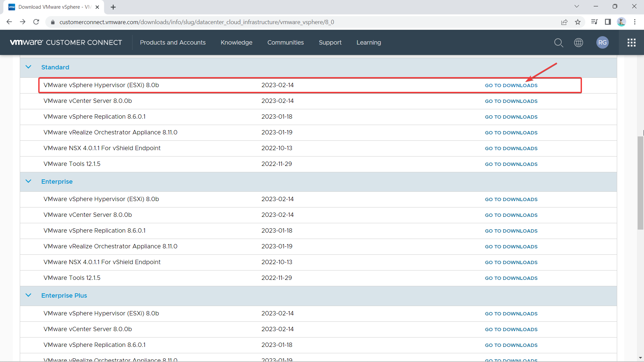The width and height of the screenshot is (644, 362).
Task: Collapse the Standard section chevron
Action: click(x=29, y=67)
